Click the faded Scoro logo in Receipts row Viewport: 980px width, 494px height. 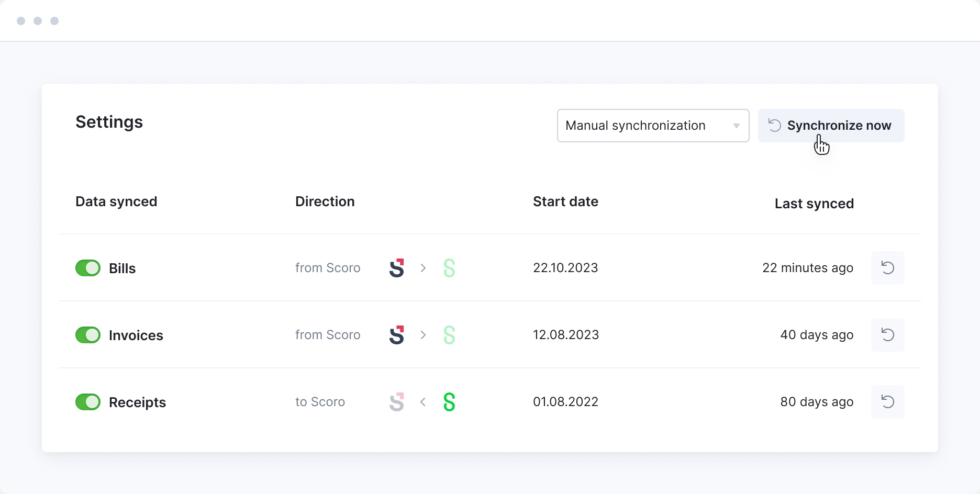(397, 402)
